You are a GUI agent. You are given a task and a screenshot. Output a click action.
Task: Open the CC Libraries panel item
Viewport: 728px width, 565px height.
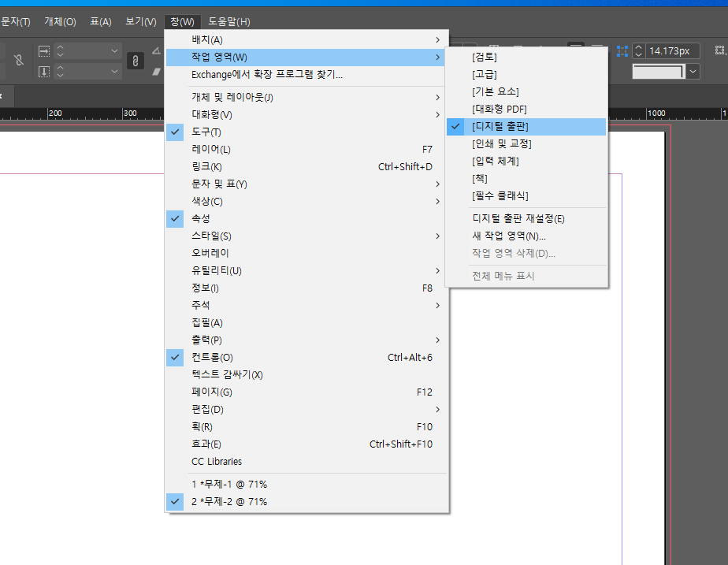[305, 462]
